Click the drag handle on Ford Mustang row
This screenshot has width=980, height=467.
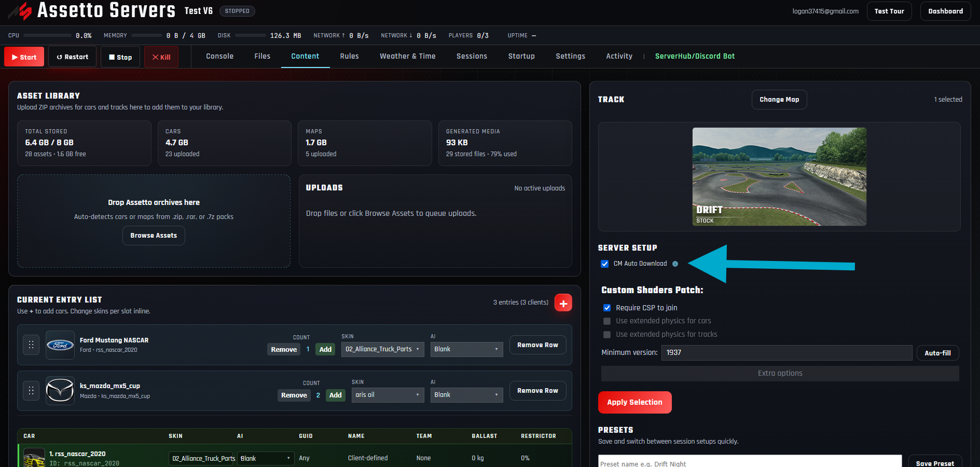31,345
